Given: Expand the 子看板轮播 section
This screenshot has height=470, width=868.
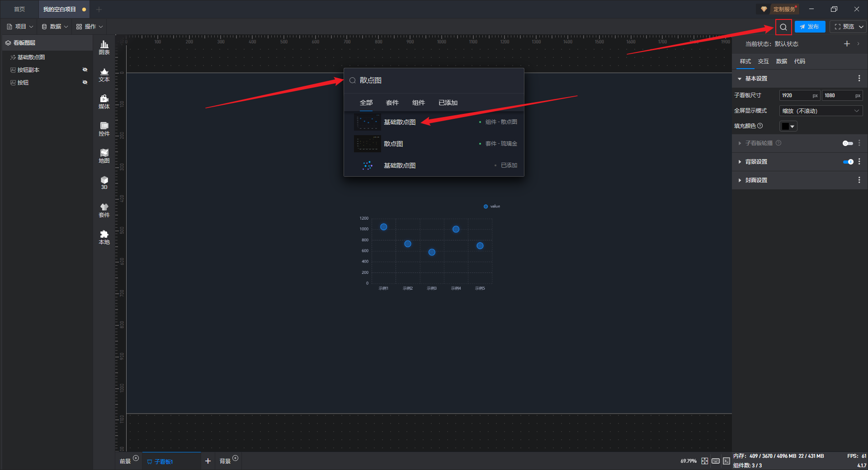Looking at the screenshot, I should click(740, 143).
